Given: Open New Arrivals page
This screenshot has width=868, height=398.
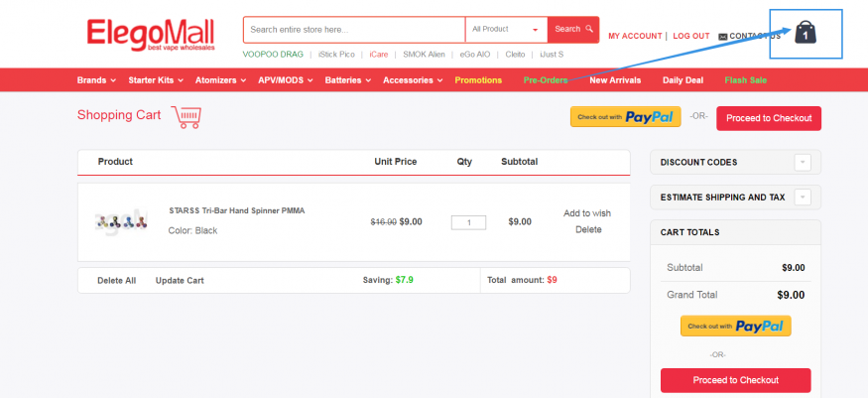Looking at the screenshot, I should pyautogui.click(x=615, y=80).
